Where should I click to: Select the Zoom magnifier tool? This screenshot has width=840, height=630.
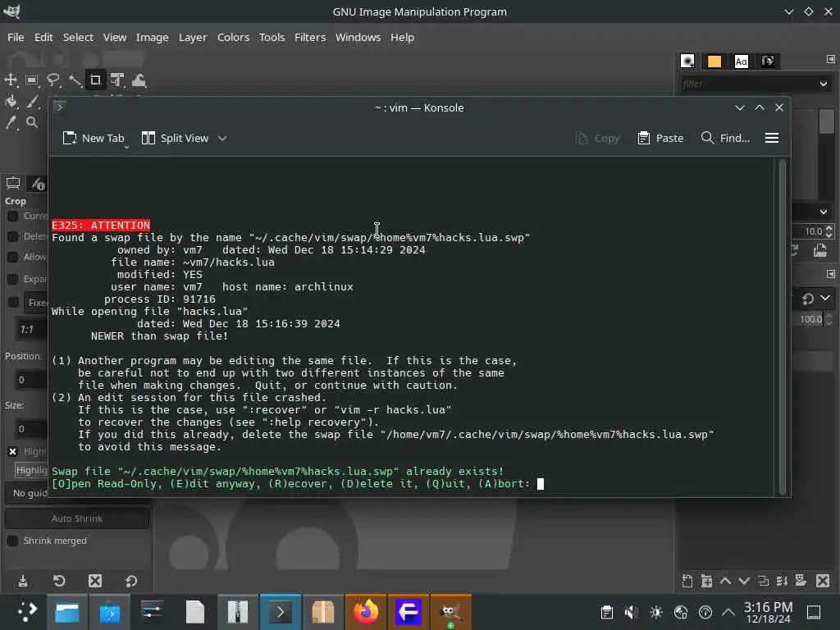click(x=32, y=123)
